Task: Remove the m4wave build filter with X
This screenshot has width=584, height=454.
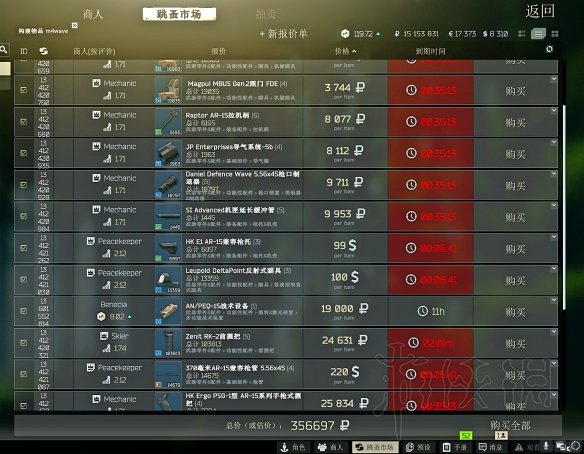Action: pyautogui.click(x=74, y=25)
